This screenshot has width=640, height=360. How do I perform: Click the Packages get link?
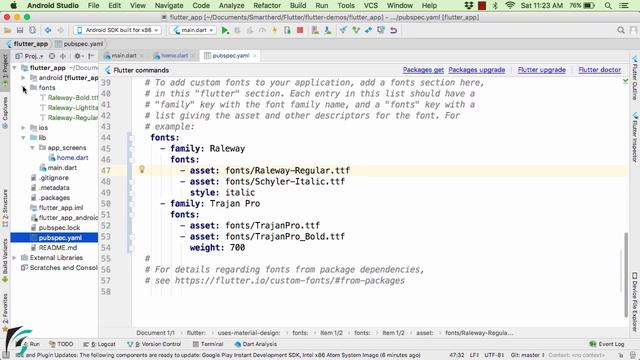coord(423,70)
